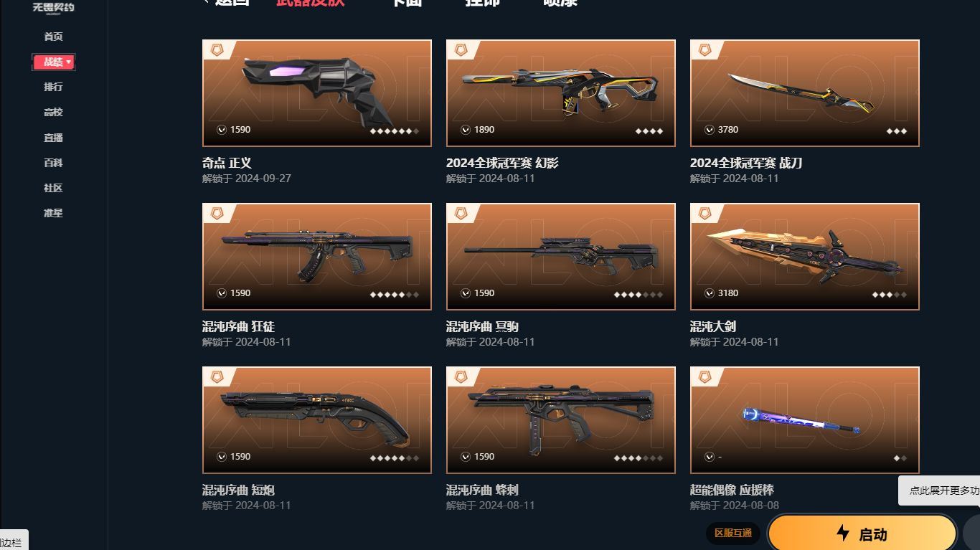The width and height of the screenshot is (980, 550).
Task: Click the VP currency icon beside 3780
Action: [x=710, y=130]
